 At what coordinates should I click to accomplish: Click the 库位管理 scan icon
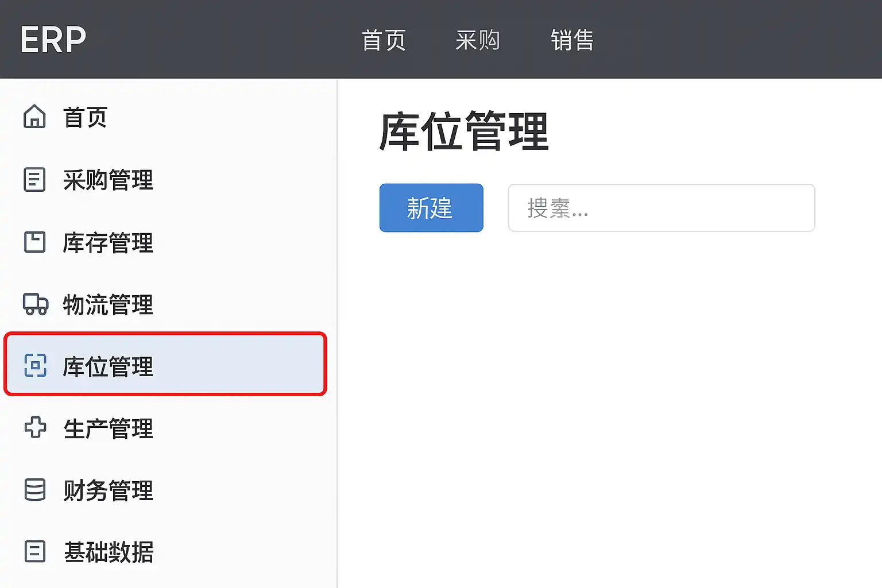[35, 365]
